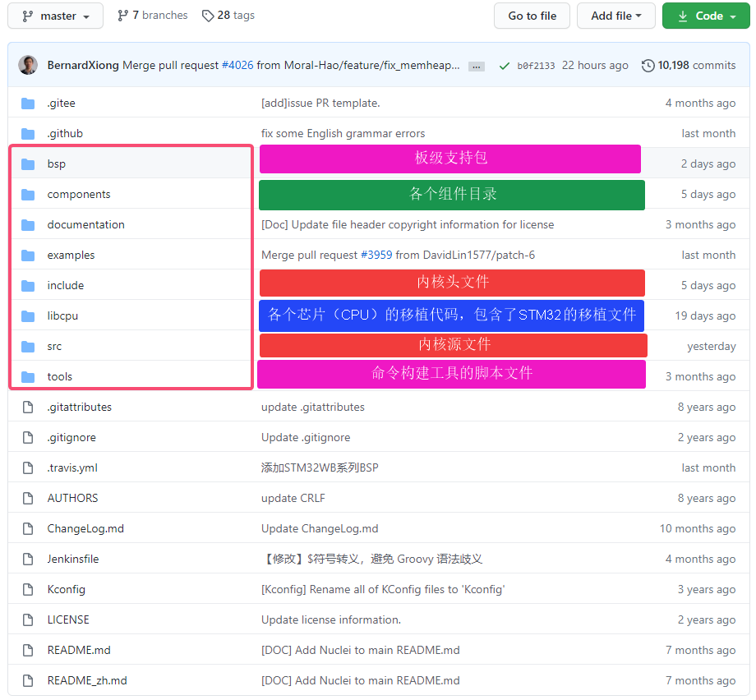Click the libcpu folder icon
The image size is (756, 700).
tap(28, 315)
